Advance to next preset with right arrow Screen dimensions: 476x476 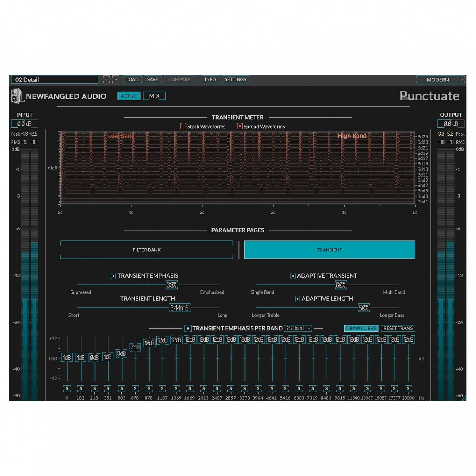[x=115, y=80]
